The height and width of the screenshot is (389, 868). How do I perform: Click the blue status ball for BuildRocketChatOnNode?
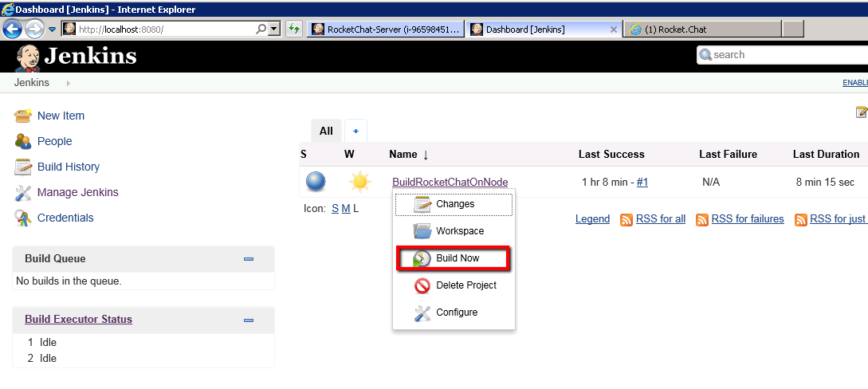point(316,182)
